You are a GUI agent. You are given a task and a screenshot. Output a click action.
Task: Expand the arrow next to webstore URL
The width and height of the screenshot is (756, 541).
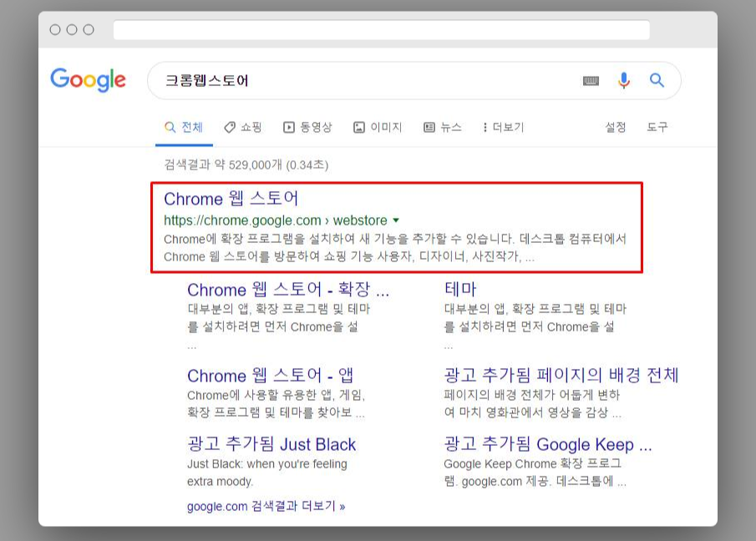tap(396, 220)
